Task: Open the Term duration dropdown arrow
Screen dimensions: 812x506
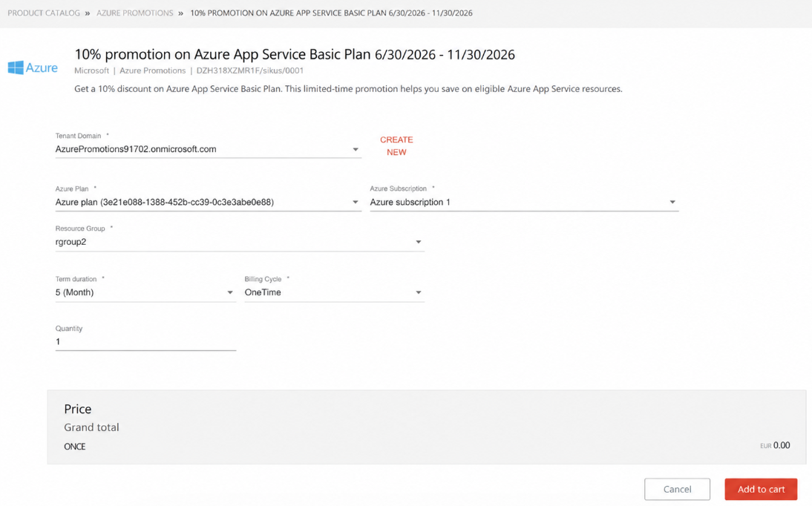Action: click(230, 292)
